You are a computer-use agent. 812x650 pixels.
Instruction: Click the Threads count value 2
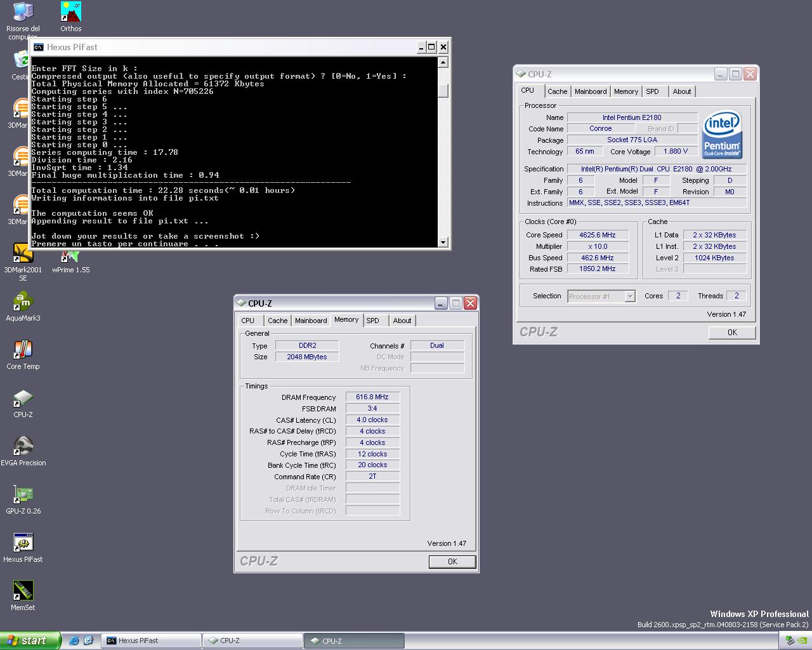tap(737, 296)
